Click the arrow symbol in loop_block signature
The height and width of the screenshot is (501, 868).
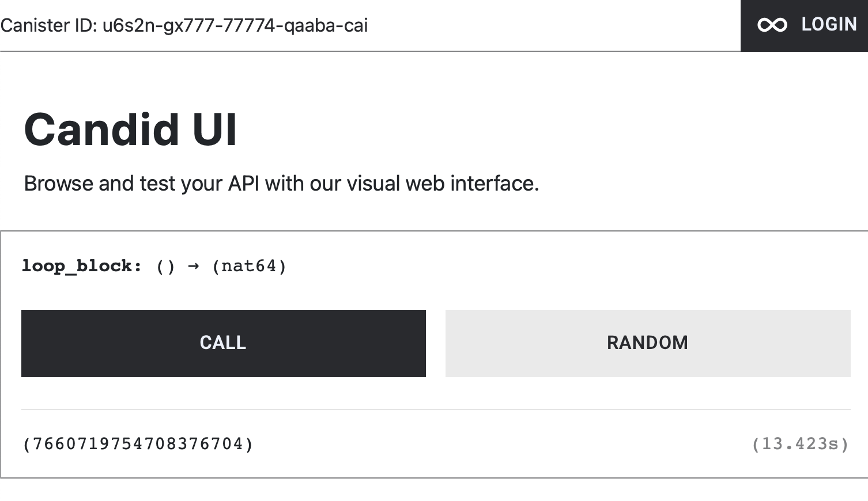pos(193,265)
